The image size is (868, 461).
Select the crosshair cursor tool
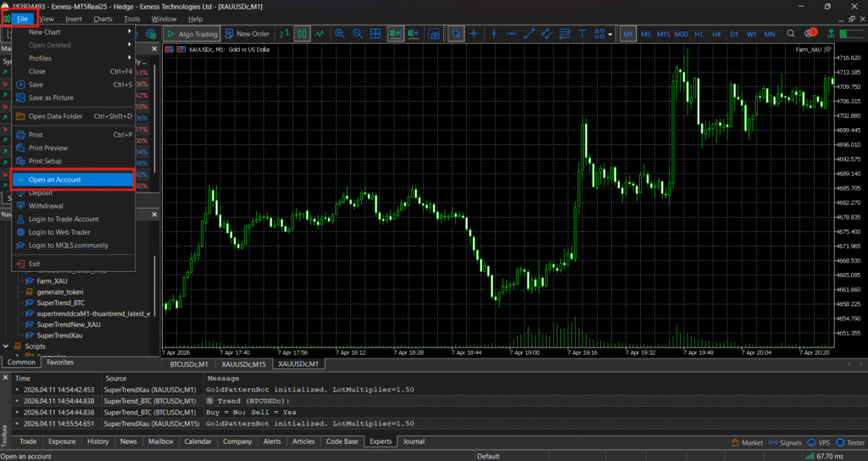coord(474,34)
